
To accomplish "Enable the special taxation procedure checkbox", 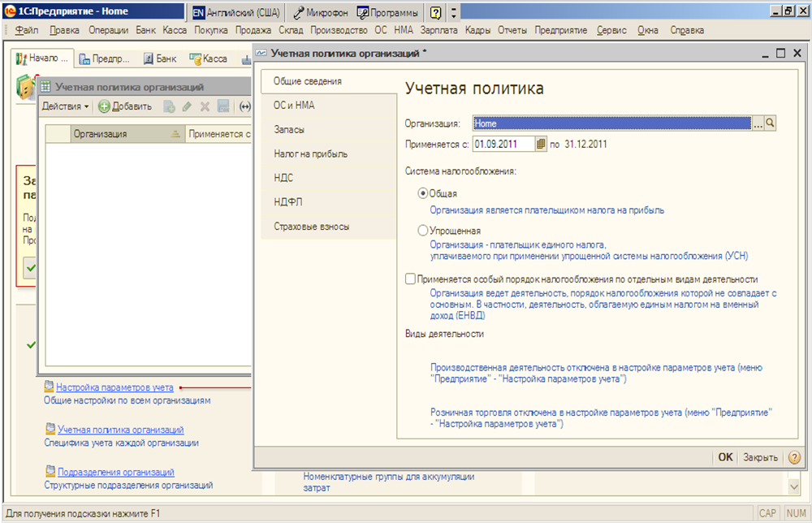I will [x=410, y=279].
